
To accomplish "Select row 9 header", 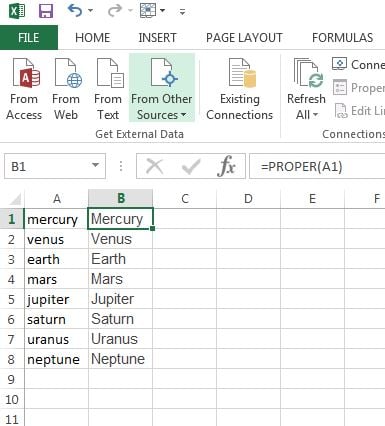I will tap(12, 379).
